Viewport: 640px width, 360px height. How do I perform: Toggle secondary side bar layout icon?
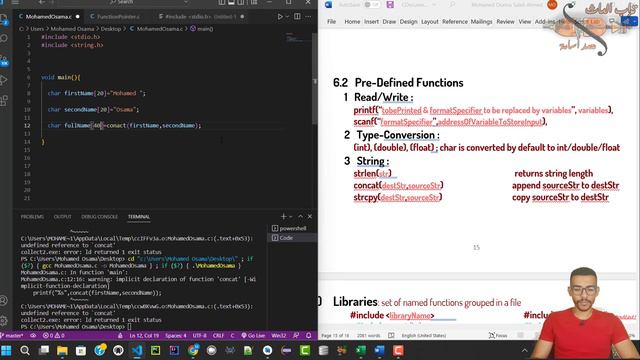pyautogui.click(x=241, y=2)
